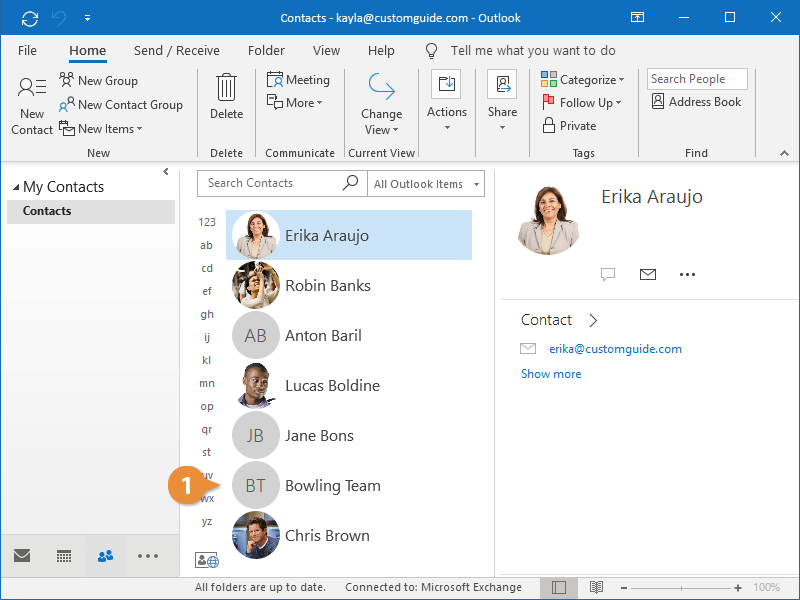Open the Folder tab
The image size is (800, 600).
coord(266,51)
